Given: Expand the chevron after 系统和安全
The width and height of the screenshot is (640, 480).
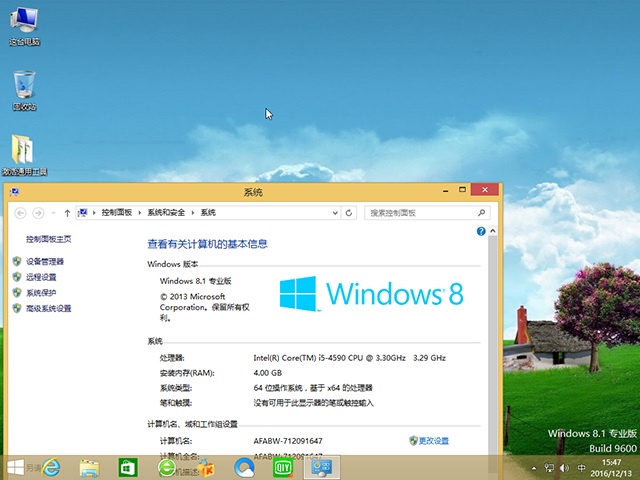Looking at the screenshot, I should coord(193,213).
